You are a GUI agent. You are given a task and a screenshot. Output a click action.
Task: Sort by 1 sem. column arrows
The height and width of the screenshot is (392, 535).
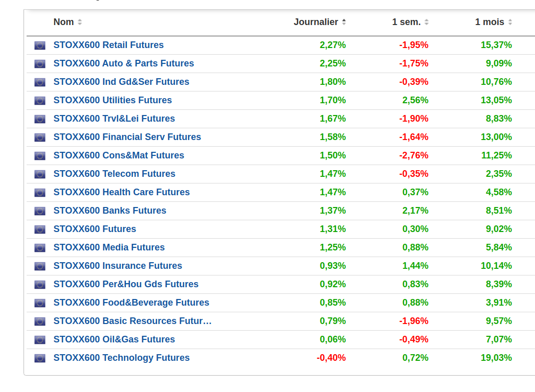pos(427,22)
